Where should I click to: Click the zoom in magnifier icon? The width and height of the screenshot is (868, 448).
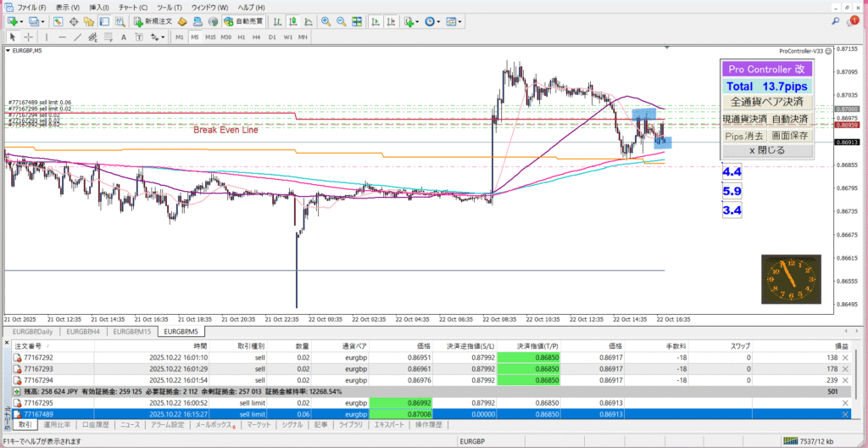(325, 21)
